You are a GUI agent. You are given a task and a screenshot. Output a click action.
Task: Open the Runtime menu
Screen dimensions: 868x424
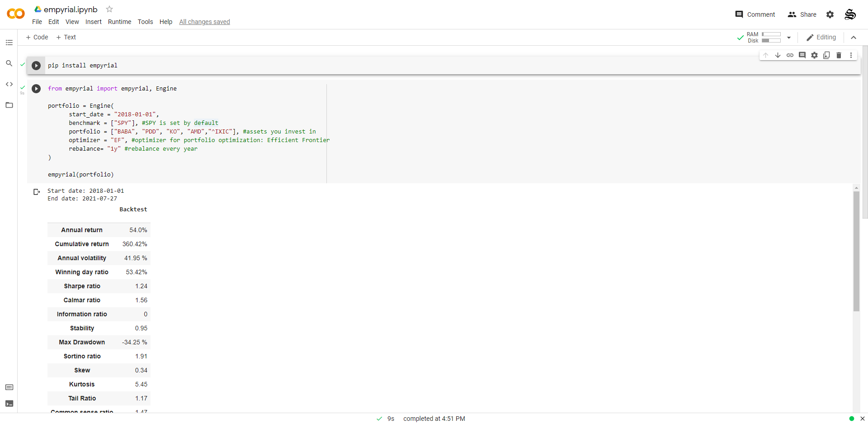coord(120,22)
